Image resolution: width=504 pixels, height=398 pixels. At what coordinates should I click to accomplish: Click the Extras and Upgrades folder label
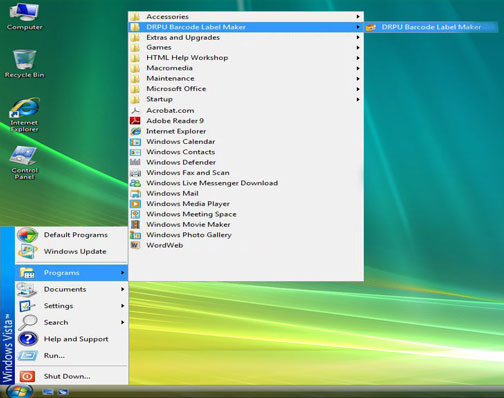pos(183,37)
